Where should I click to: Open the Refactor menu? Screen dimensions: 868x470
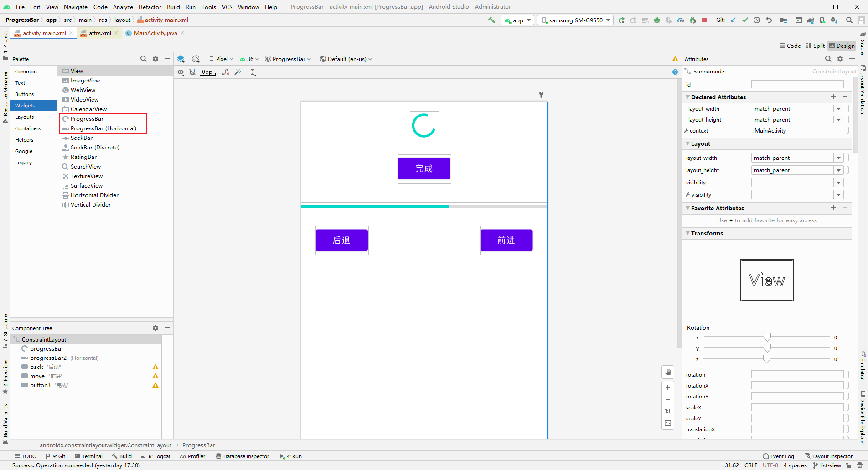point(150,7)
